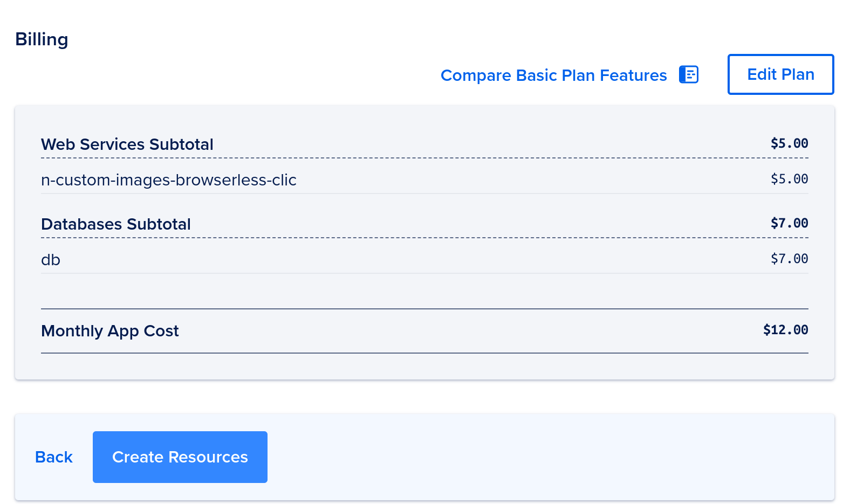Click the $7.00 price beside db
Screen dimensions: 843x504
[x=789, y=259]
